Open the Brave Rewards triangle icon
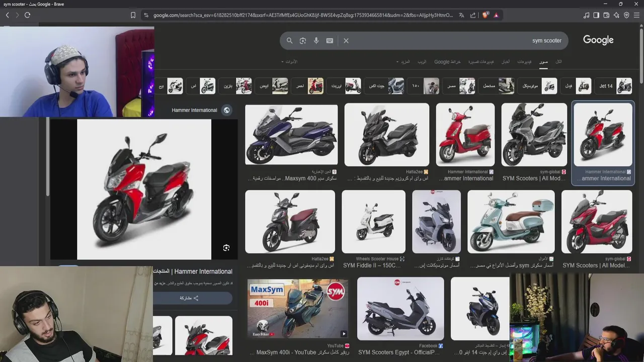644x362 pixels. tap(496, 15)
